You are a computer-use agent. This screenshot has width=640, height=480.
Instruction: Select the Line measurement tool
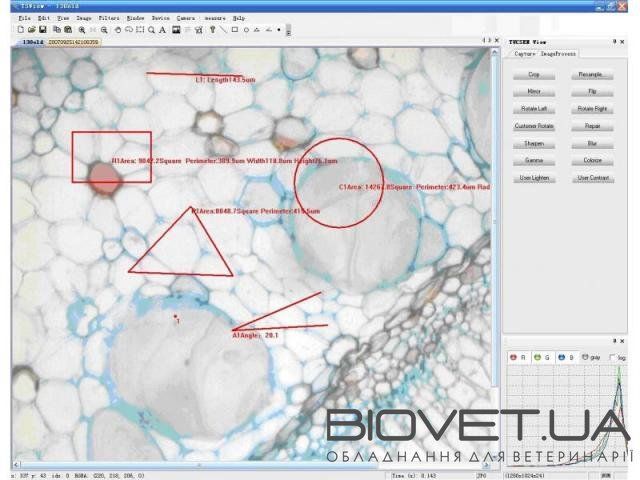point(223,29)
